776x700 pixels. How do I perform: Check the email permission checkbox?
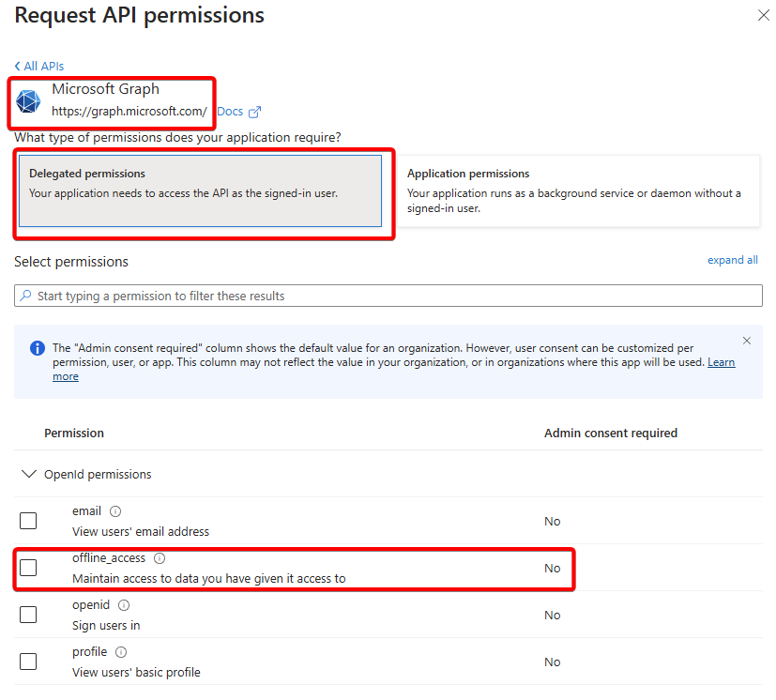point(28,521)
